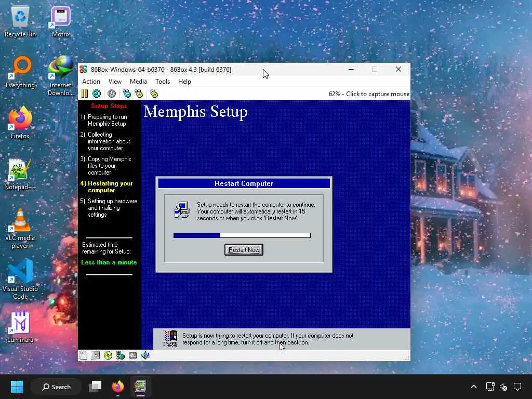Click the 86Box taskbar button
Image resolution: width=532 pixels, height=399 pixels.
pos(140,387)
